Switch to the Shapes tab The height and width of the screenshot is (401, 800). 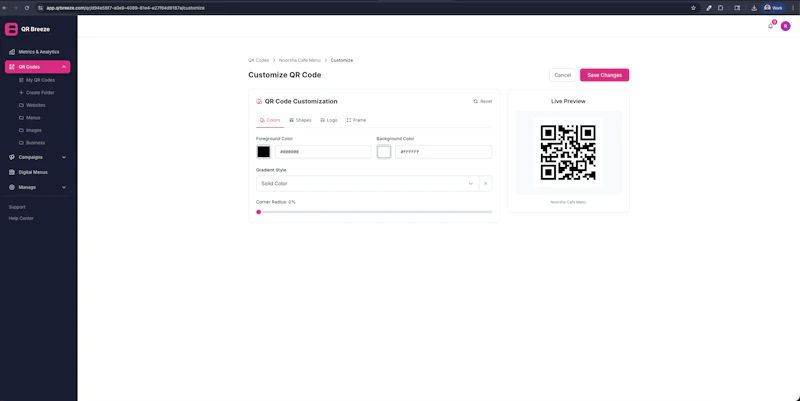[x=300, y=120]
